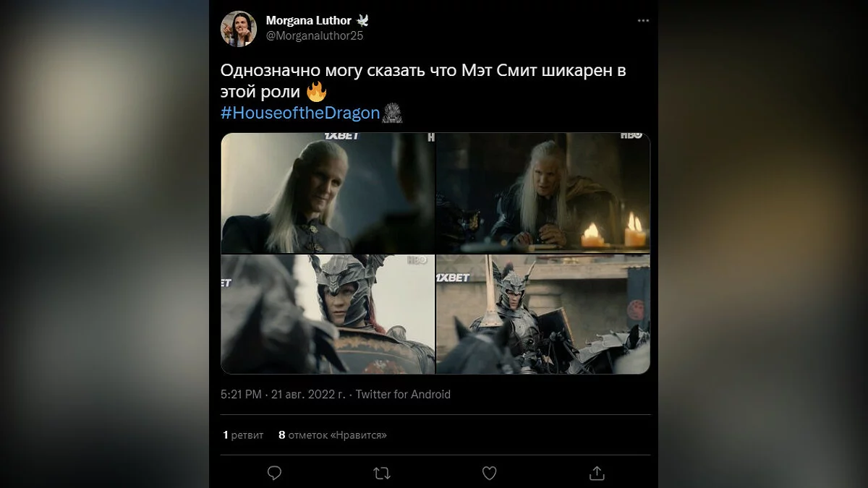
Task: Like the tweet with heart icon
Action: click(490, 473)
